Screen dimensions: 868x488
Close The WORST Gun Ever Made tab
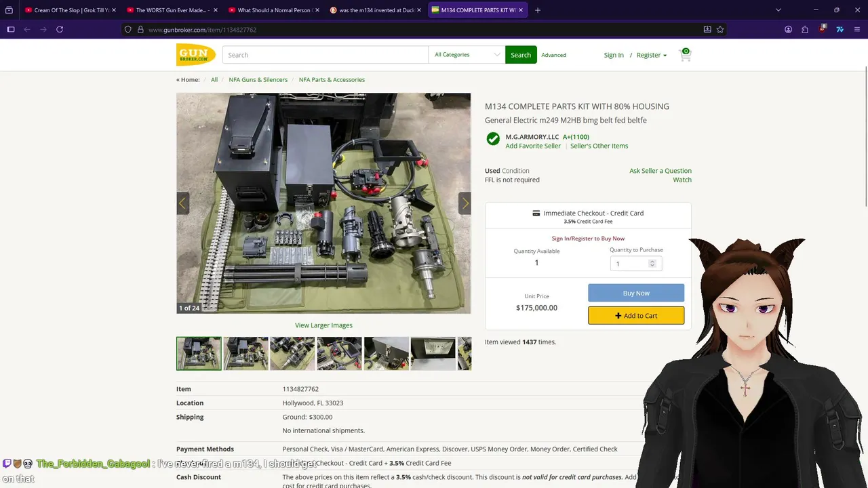[216, 10]
